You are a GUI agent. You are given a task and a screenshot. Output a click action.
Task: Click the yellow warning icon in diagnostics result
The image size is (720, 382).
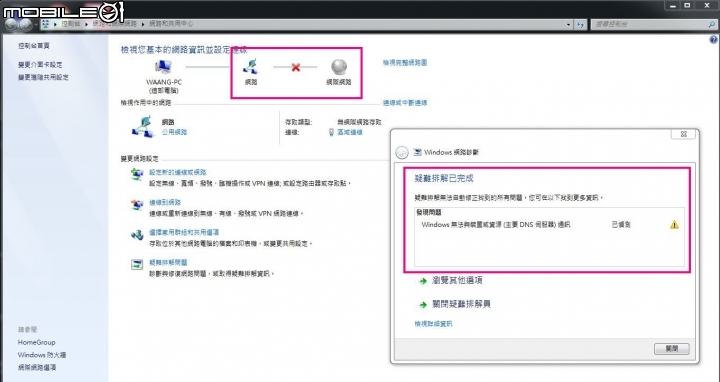tap(674, 225)
